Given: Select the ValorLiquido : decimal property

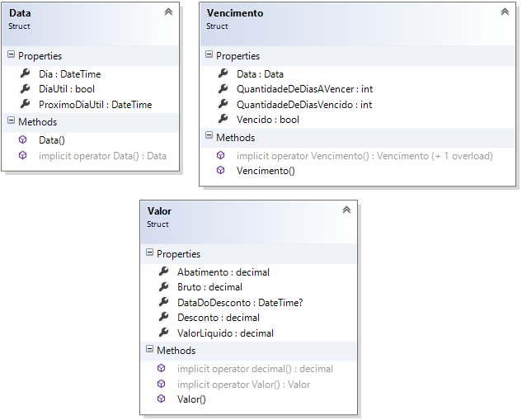Looking at the screenshot, I should 225,333.
